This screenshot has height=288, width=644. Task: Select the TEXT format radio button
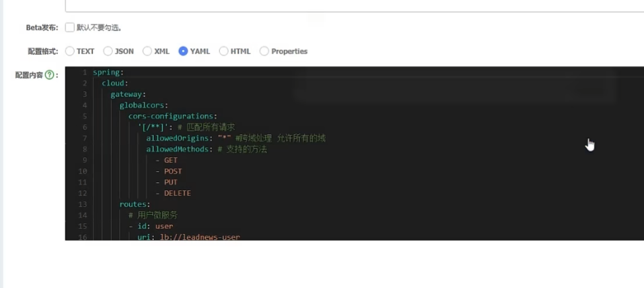click(x=70, y=51)
